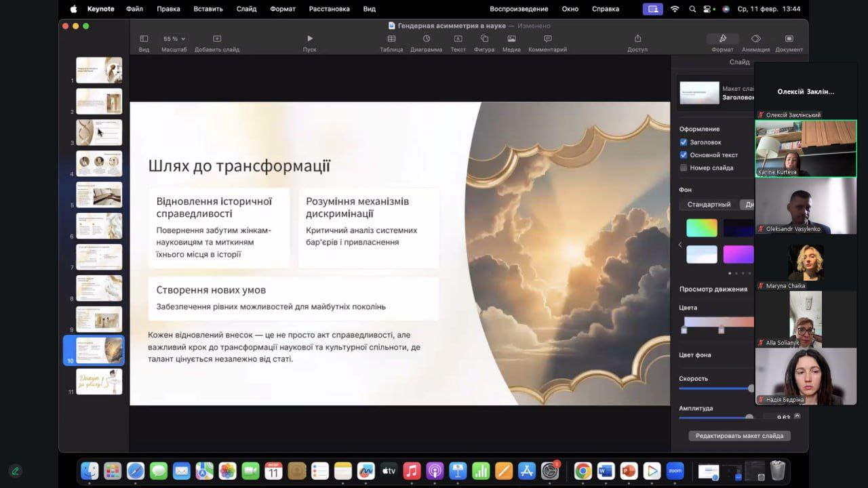Enable the Номер слайда checkbox

click(684, 168)
